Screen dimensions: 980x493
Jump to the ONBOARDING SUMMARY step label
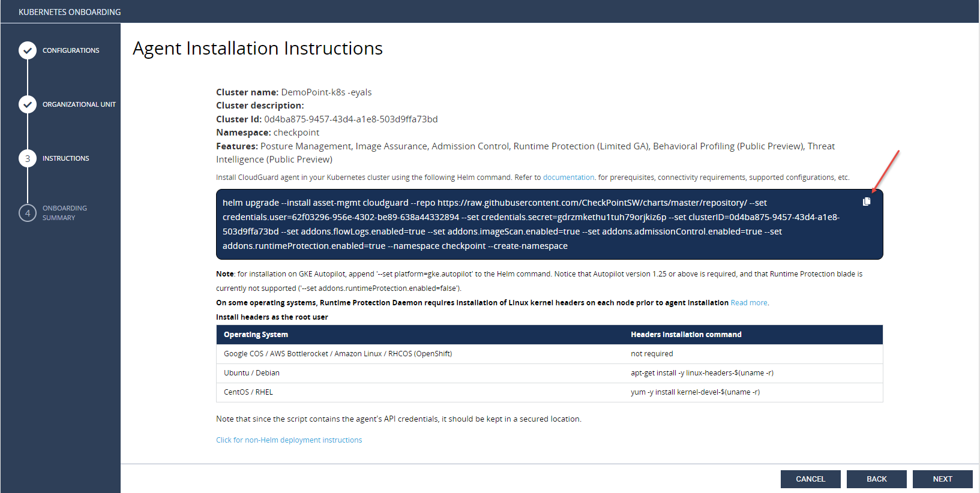64,213
